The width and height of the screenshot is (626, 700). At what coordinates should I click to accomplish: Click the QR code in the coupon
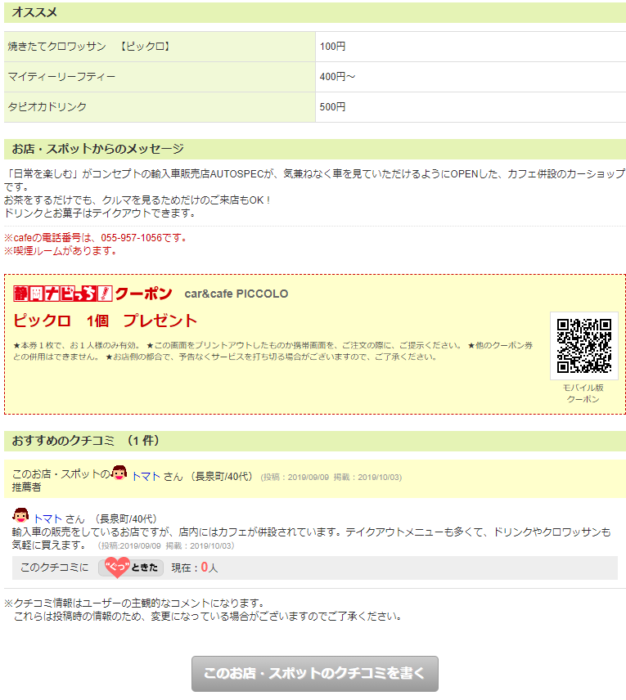[584, 346]
